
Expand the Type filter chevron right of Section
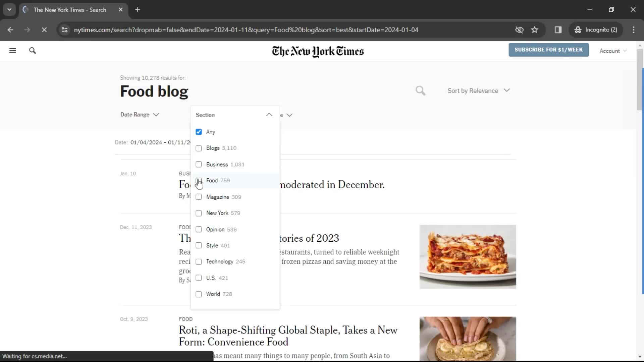pos(289,115)
